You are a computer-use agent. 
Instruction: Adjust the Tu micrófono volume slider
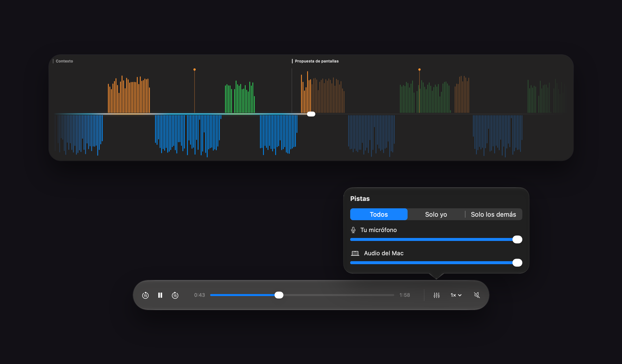pos(436,239)
